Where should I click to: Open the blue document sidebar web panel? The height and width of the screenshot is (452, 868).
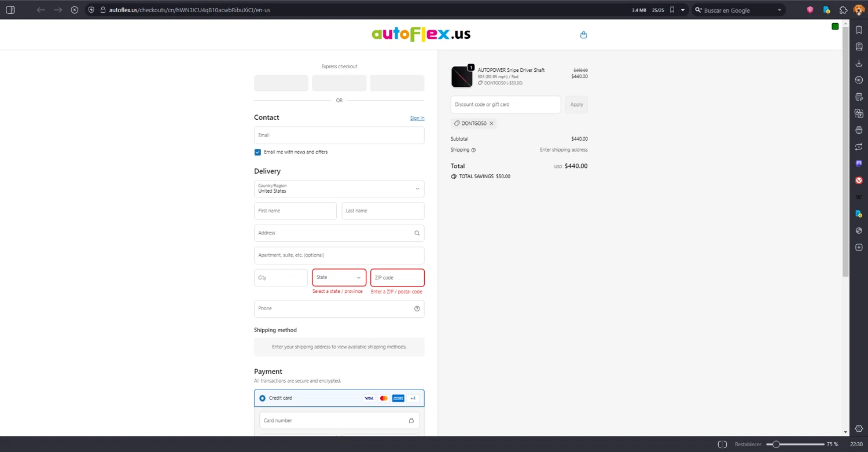(x=859, y=214)
